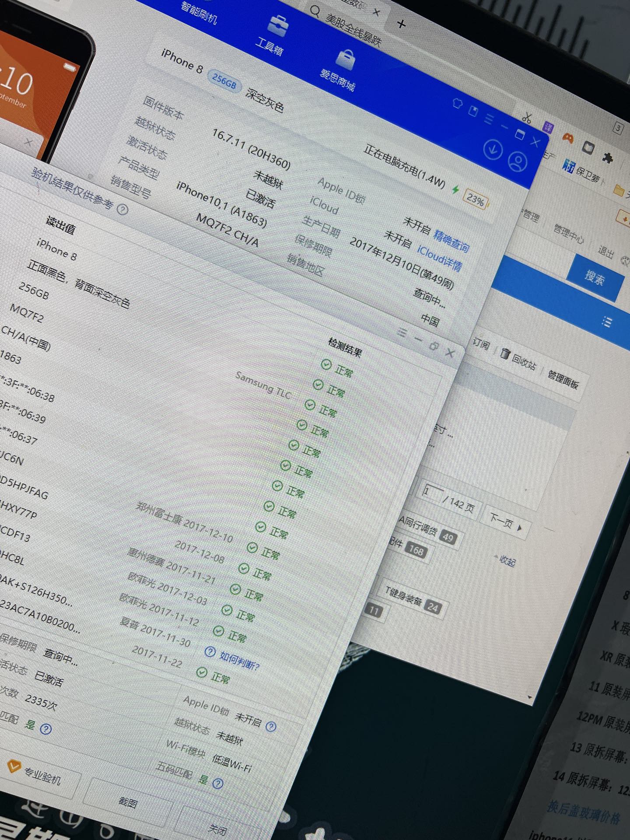Click the list view icon on blue bar
This screenshot has width=630, height=840.
pyautogui.click(x=607, y=322)
